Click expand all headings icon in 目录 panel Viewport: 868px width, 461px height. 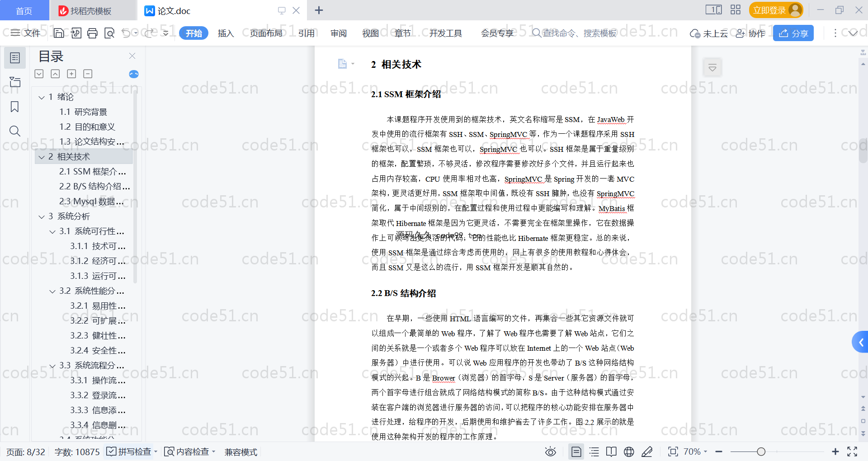(39, 74)
